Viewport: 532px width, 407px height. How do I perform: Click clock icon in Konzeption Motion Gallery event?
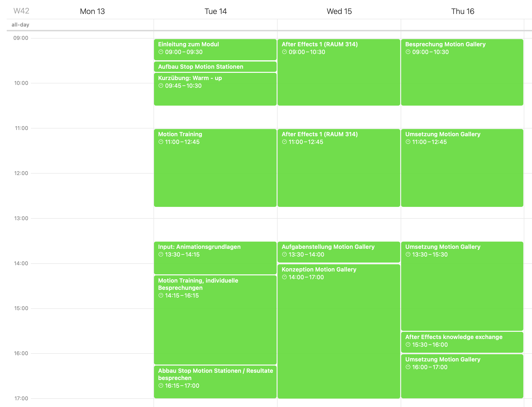pyautogui.click(x=284, y=277)
